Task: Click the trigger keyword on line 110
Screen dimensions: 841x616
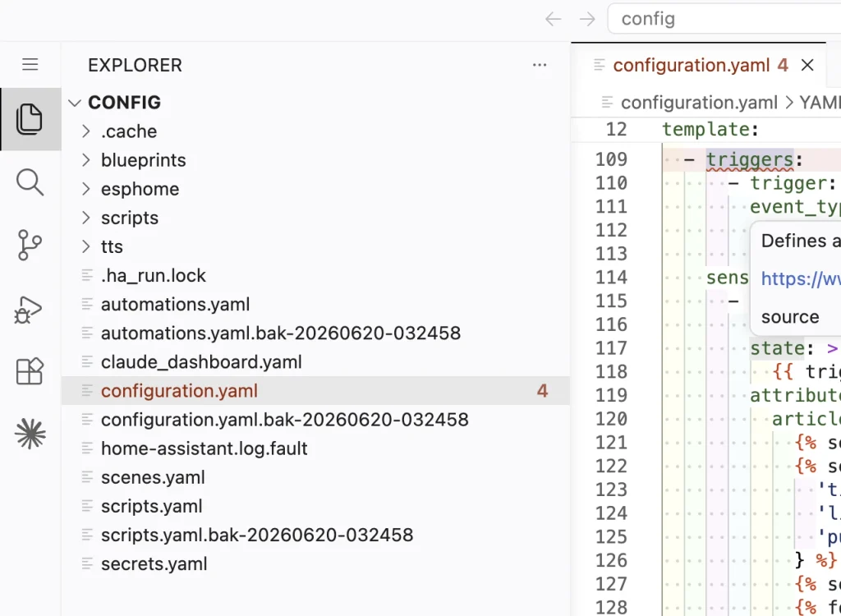Action: (x=788, y=183)
